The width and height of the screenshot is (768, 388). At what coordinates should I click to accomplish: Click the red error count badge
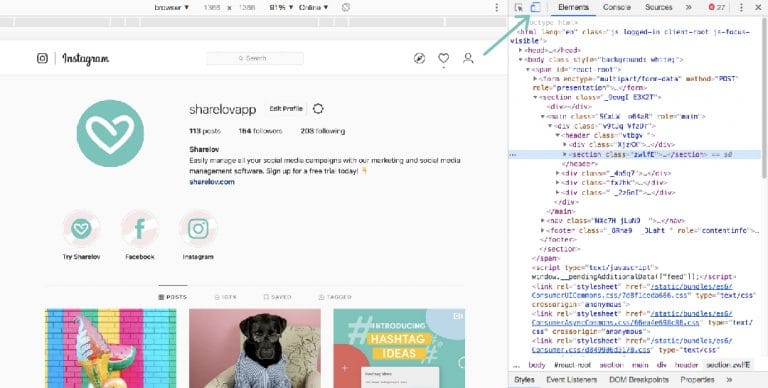[x=717, y=7]
